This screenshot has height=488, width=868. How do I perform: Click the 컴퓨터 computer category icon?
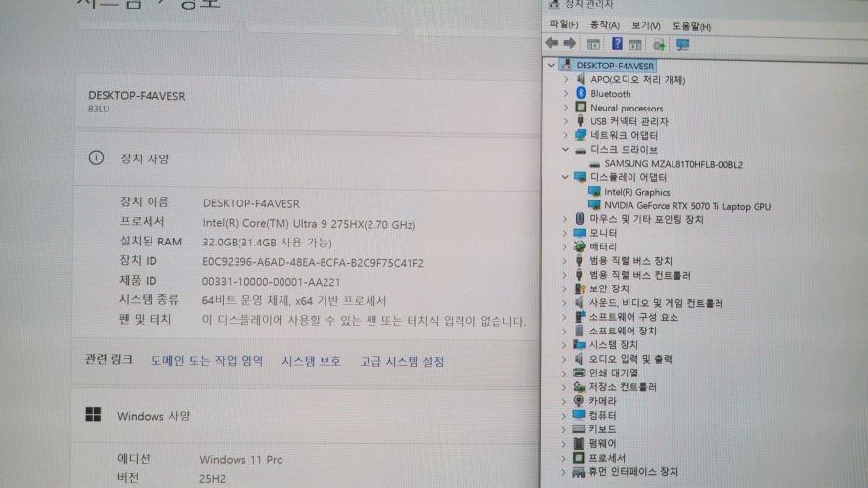coord(579,415)
